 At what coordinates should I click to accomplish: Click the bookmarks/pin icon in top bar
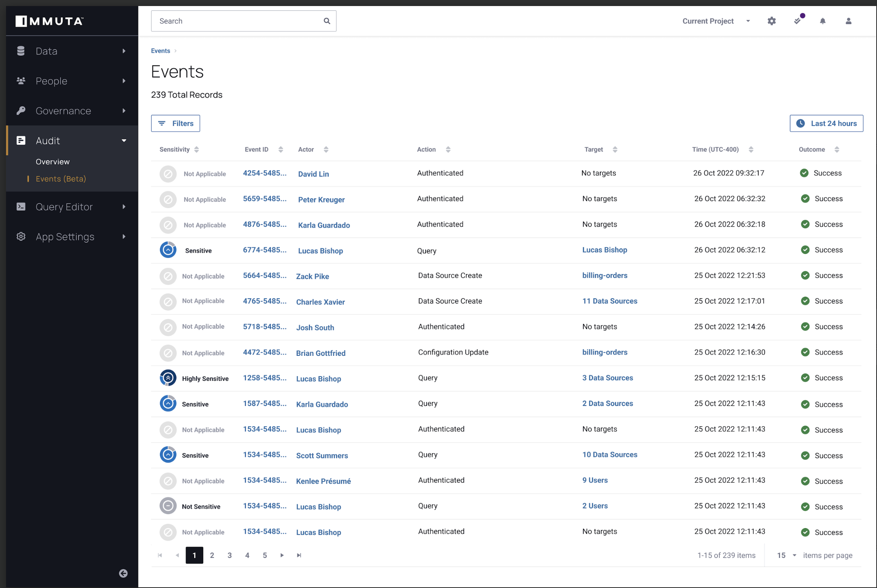797,20
